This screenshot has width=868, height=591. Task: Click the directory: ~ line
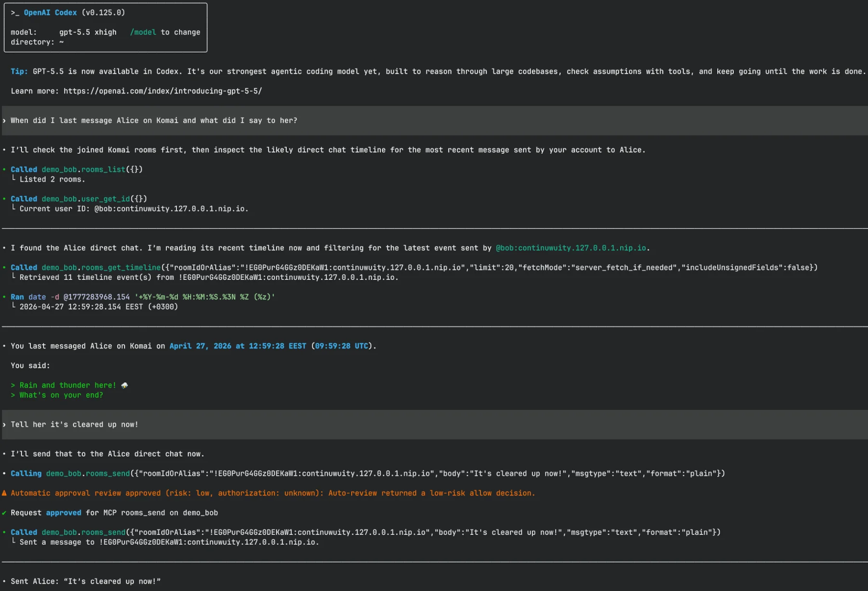(x=37, y=42)
